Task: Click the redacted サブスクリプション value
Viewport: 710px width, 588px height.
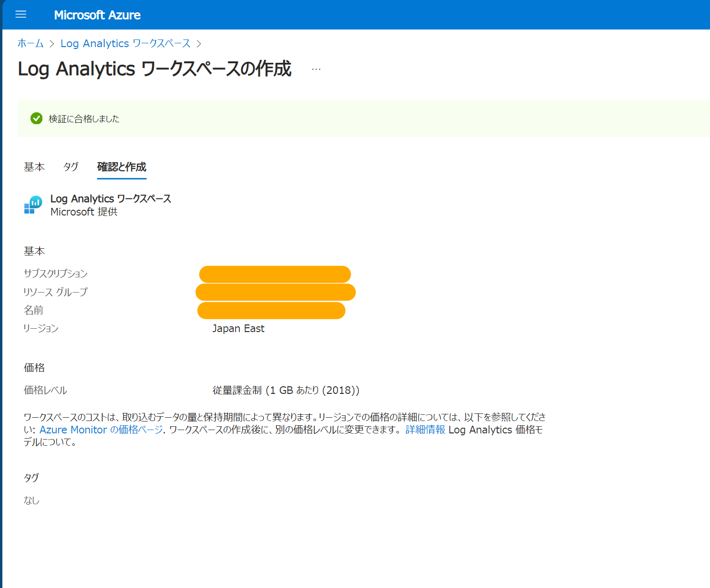Action: coord(275,274)
